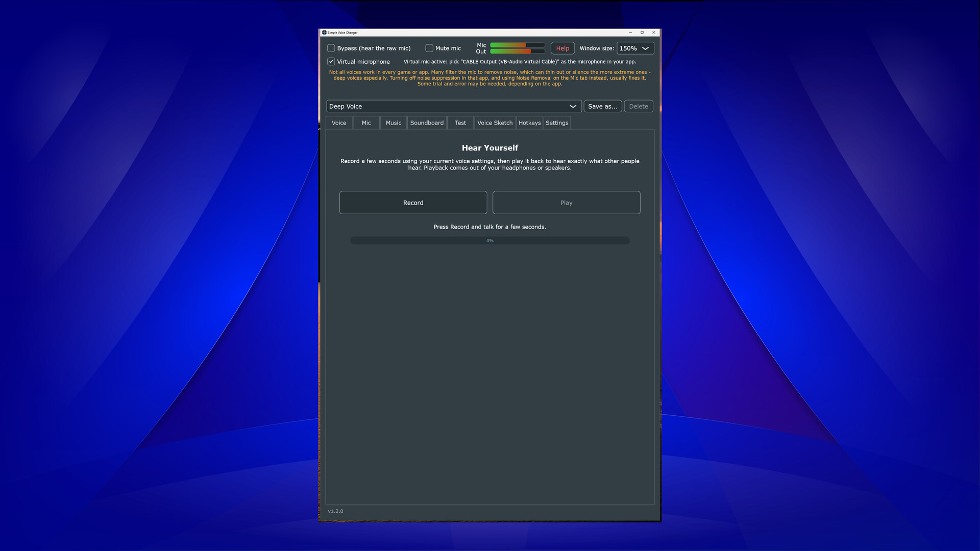Image resolution: width=980 pixels, height=551 pixels.
Task: Select the Test tab
Action: [x=460, y=123]
